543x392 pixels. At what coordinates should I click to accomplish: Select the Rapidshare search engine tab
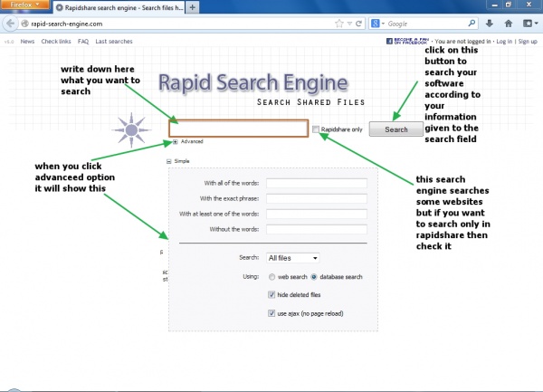point(119,7)
